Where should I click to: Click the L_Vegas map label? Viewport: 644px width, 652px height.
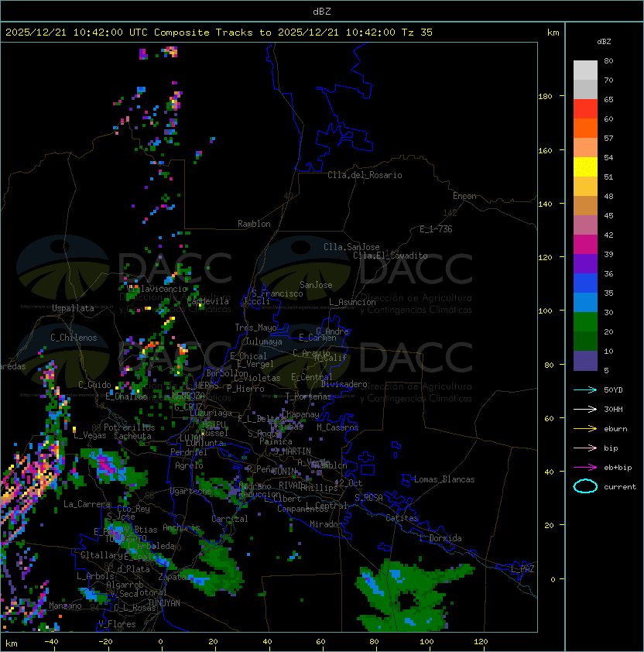[90, 435]
